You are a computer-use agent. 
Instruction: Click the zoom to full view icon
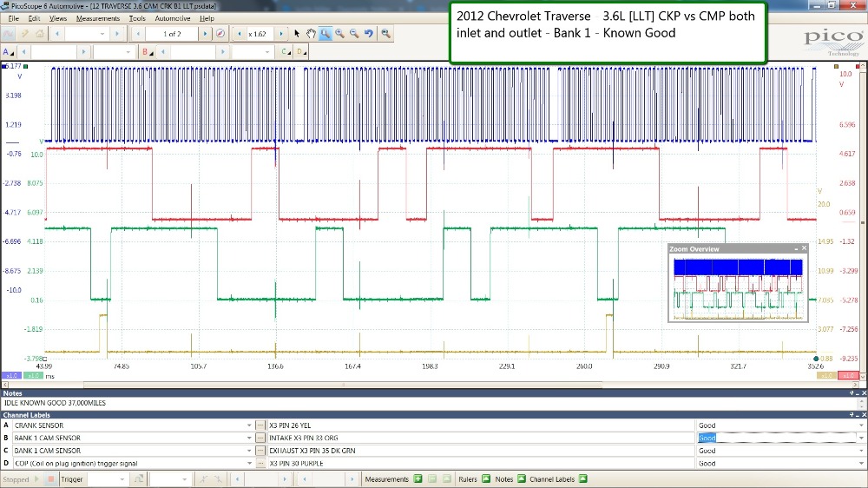tap(385, 34)
